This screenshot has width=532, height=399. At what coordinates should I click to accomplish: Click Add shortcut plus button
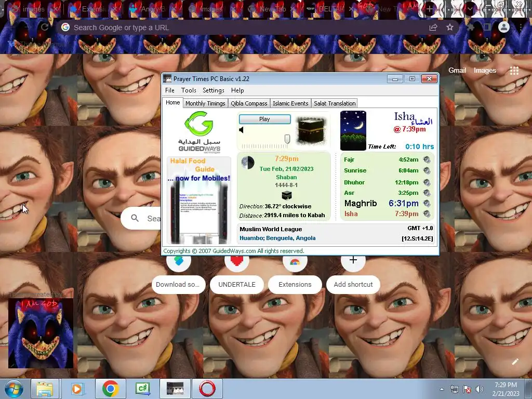[353, 260]
